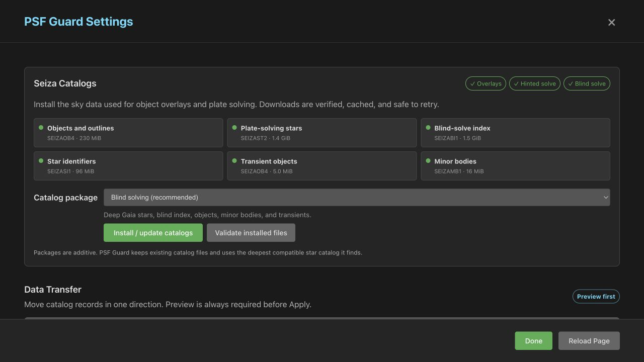This screenshot has height=362, width=644.
Task: Click green dot beside Star identifiers
Action: tap(41, 161)
